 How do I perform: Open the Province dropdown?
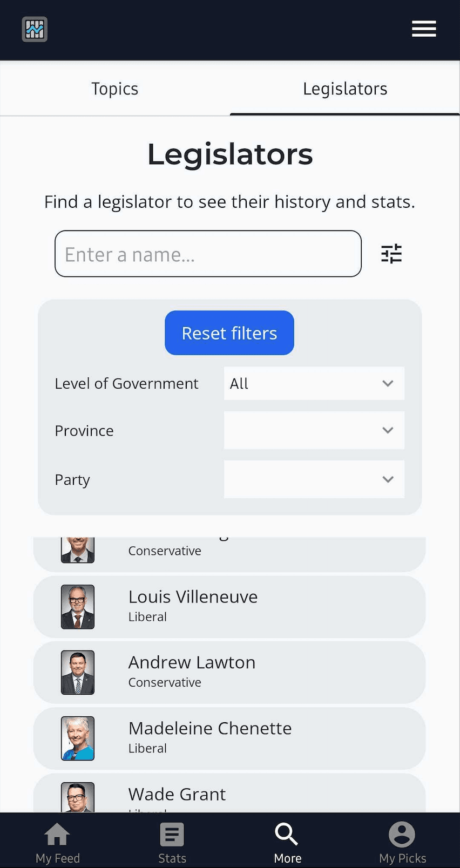pyautogui.click(x=314, y=430)
